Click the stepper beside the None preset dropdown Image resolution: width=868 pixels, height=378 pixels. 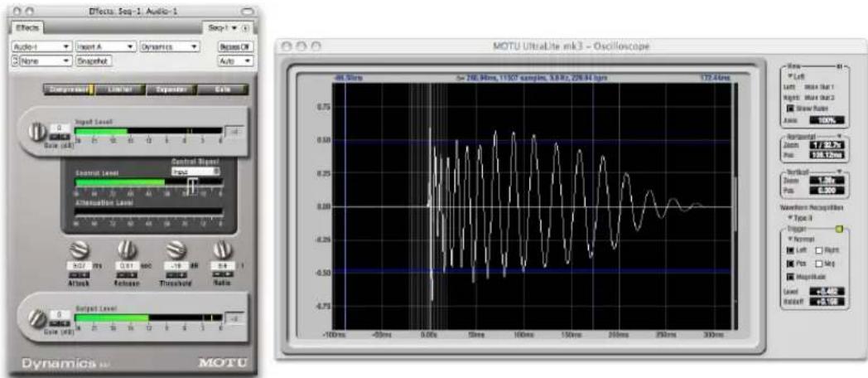click(x=14, y=61)
